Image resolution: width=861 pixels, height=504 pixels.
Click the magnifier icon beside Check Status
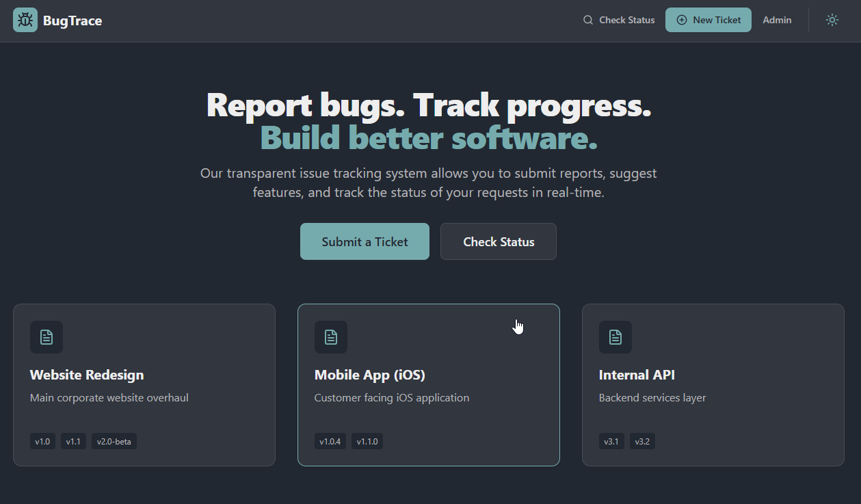[587, 20]
